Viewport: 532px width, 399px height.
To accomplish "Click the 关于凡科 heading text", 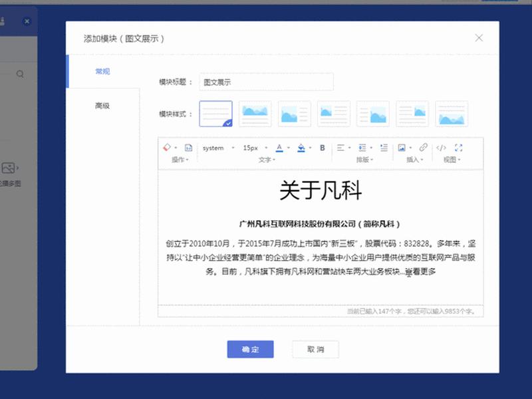I will [x=321, y=190].
